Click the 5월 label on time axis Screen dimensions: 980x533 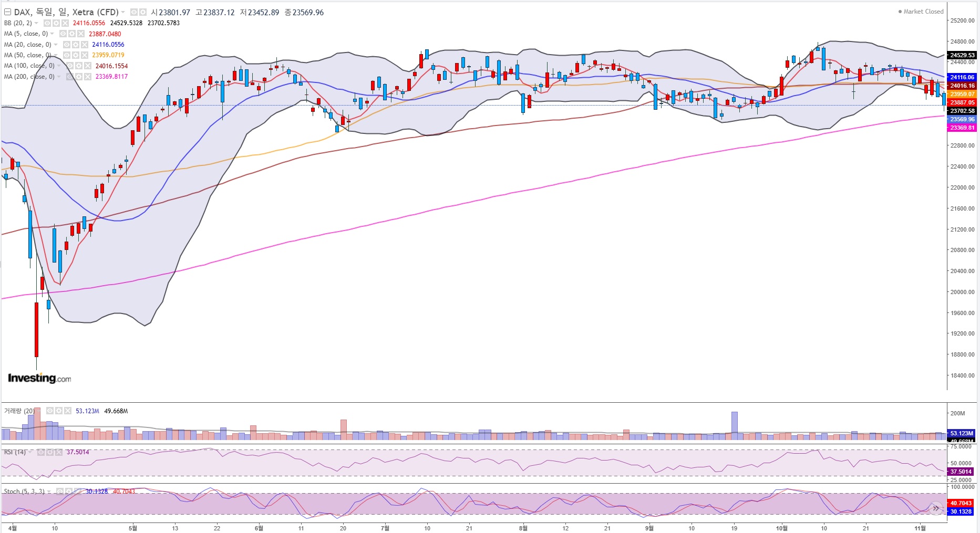(133, 528)
